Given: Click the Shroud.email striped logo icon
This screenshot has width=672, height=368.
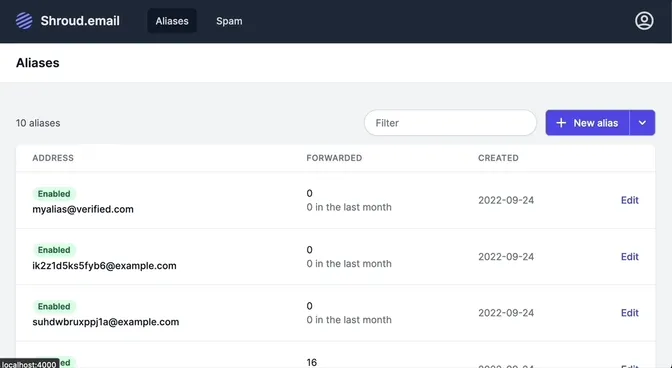Looking at the screenshot, I should [24, 21].
